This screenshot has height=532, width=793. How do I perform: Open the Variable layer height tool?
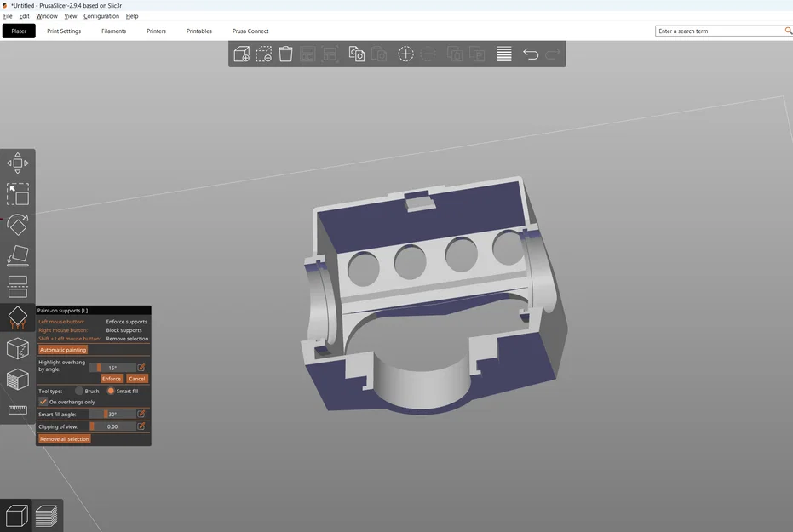click(x=503, y=54)
